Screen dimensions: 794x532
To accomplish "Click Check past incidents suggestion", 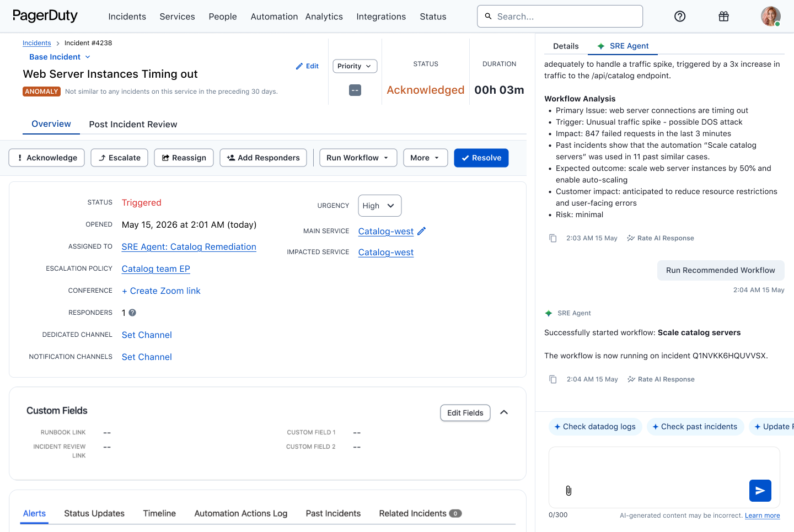I will pos(695,427).
